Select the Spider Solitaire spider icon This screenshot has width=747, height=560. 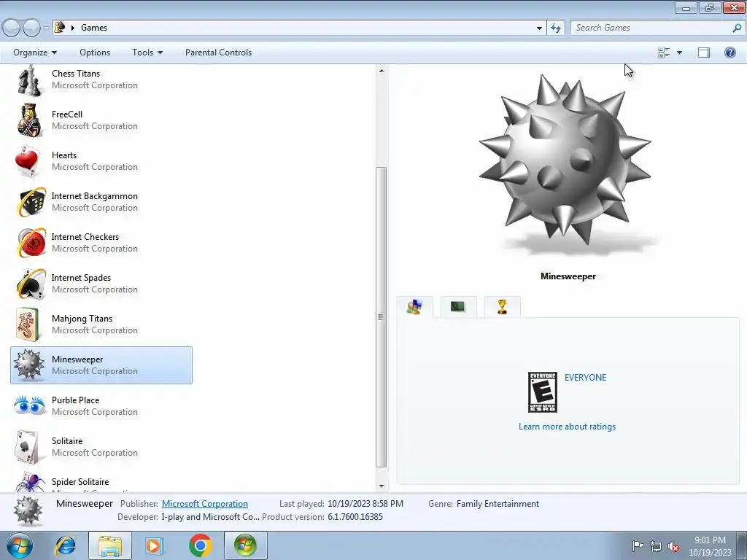click(x=30, y=482)
